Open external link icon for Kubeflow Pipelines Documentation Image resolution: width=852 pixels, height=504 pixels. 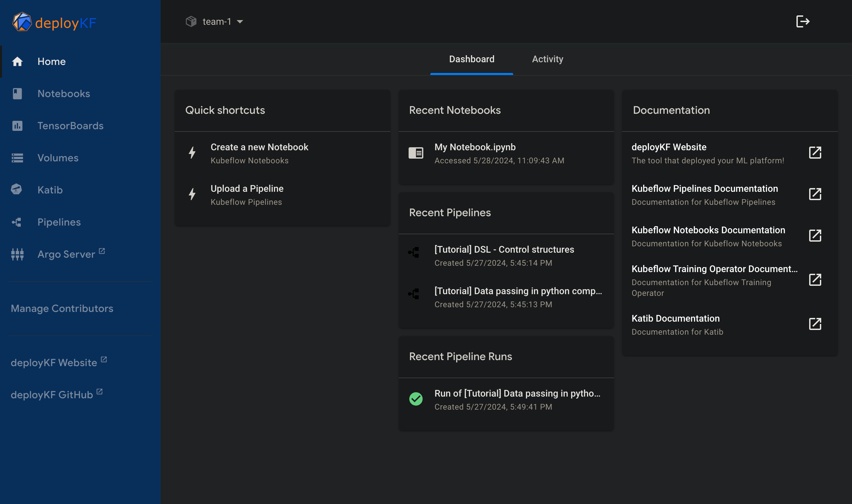click(x=815, y=194)
